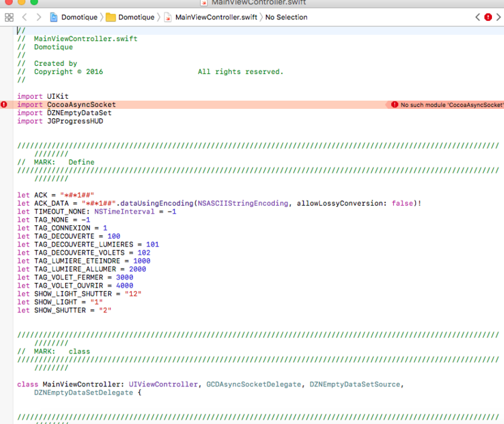504x424 pixels.
Task: Jump to previous issue arrow
Action: (x=478, y=17)
